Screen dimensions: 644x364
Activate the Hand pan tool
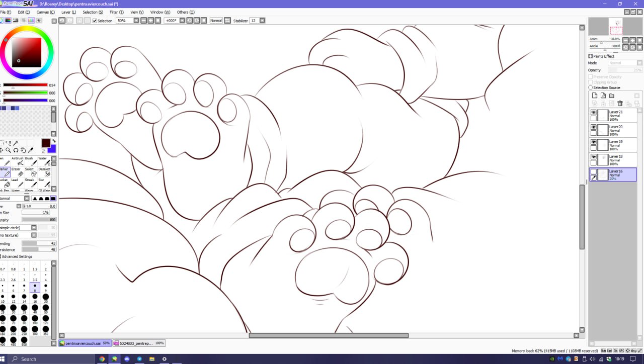pyautogui.click(x=23, y=150)
